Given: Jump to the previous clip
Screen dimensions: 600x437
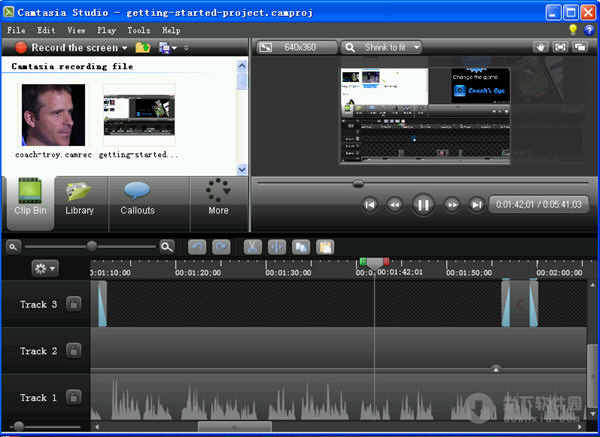Looking at the screenshot, I should (x=370, y=205).
